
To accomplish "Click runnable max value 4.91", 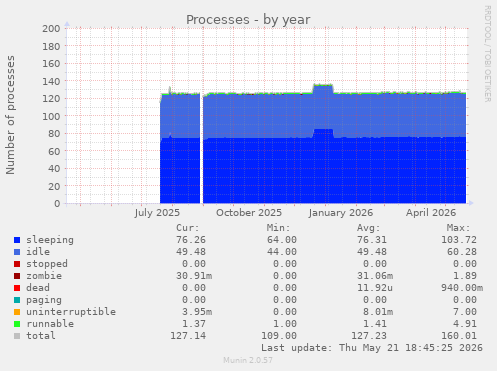I will point(465,324).
